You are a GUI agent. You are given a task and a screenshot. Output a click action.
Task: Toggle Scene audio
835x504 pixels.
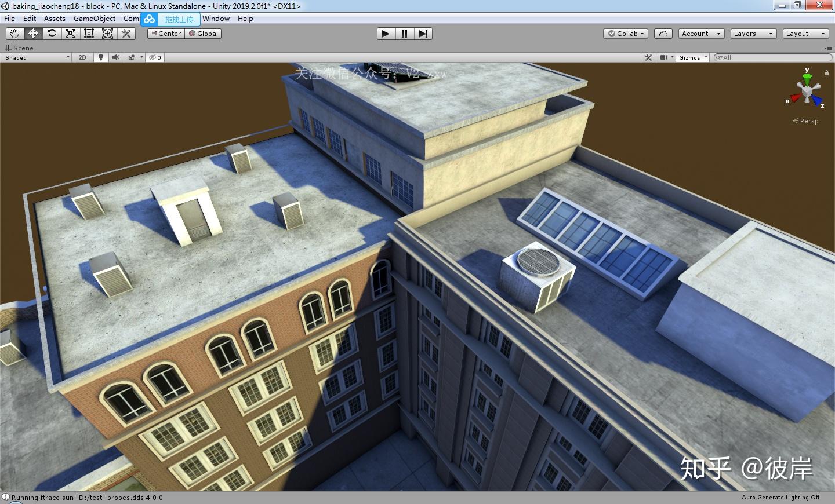pyautogui.click(x=116, y=57)
